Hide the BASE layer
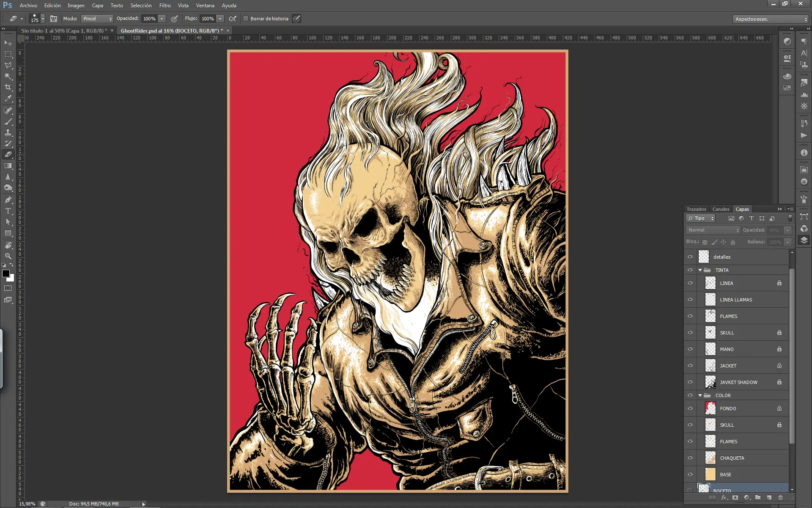Viewport: 812px width, 508px height. tap(690, 475)
